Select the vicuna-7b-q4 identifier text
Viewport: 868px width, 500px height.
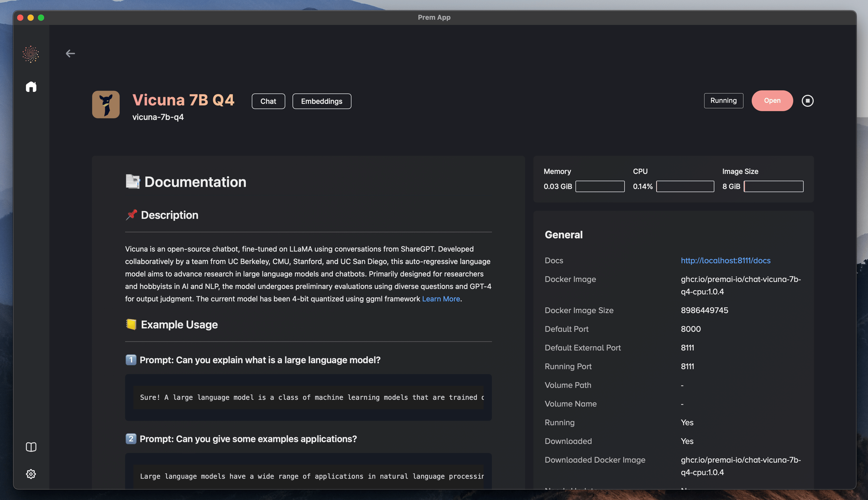click(x=158, y=117)
